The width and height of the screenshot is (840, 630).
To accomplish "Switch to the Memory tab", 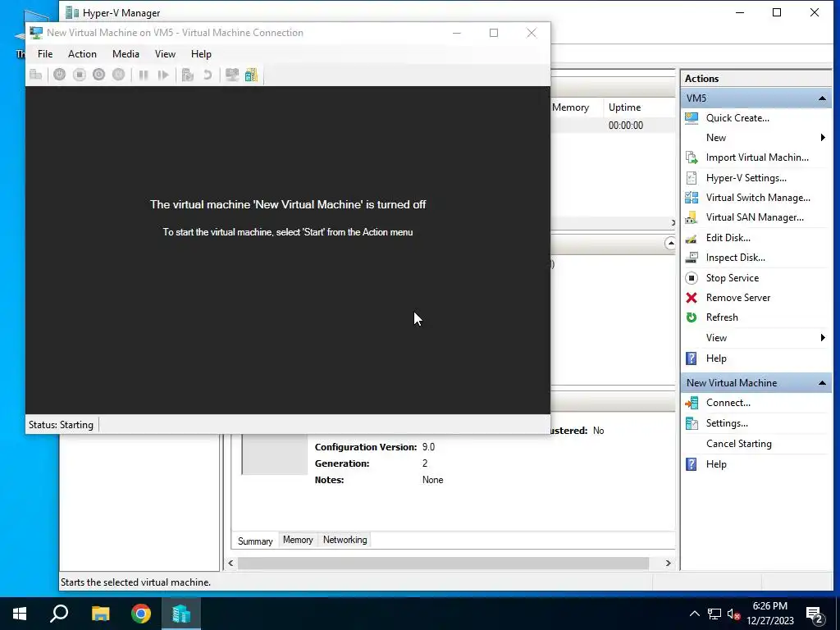I will [298, 540].
